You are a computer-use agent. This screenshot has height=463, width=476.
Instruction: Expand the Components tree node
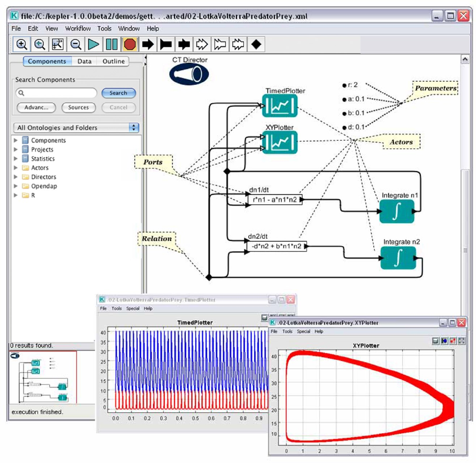(15, 141)
